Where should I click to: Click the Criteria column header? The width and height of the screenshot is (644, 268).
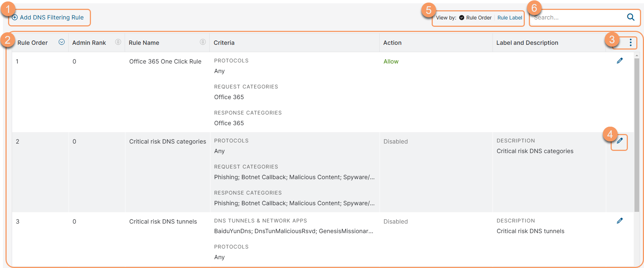coord(224,43)
